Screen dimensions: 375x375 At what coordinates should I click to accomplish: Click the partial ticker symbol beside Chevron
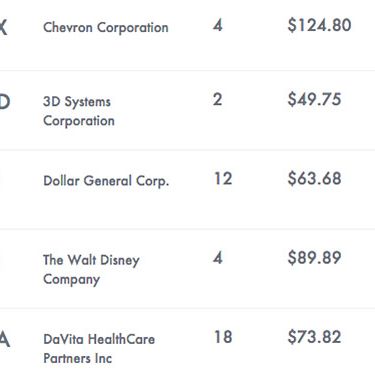coord(4,27)
